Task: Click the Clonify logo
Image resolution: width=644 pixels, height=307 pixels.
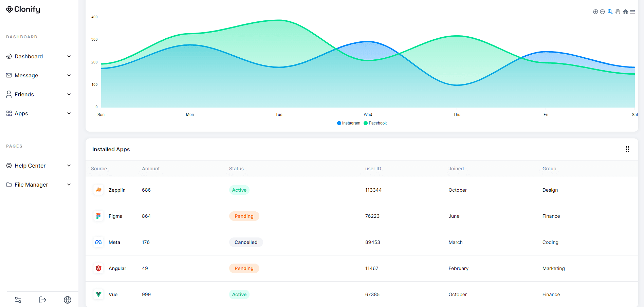Action: pyautogui.click(x=23, y=9)
